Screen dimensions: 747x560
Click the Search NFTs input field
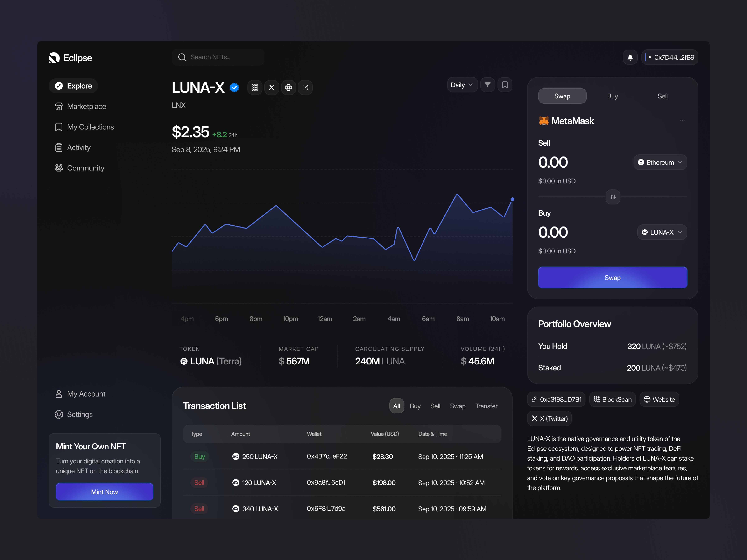[218, 57]
